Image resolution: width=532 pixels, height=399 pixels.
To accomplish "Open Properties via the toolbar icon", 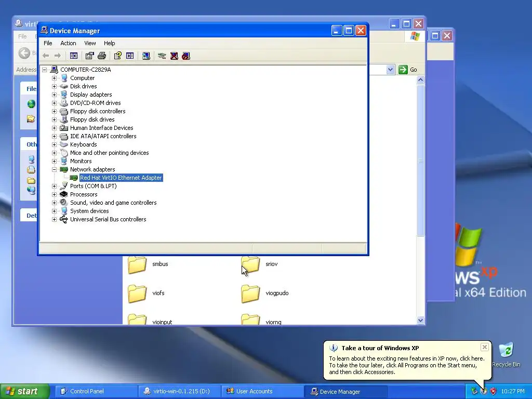I will pos(89,56).
